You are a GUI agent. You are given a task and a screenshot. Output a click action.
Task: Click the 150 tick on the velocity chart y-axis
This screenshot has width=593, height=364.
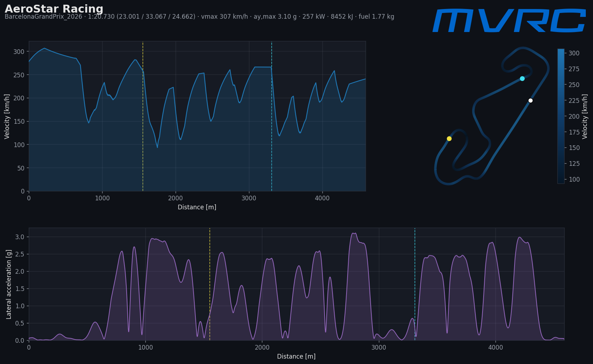pos(19,122)
